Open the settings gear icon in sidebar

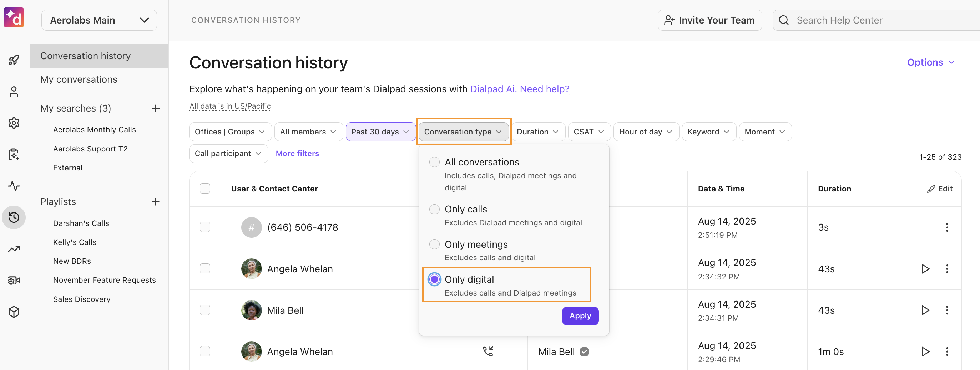click(14, 123)
